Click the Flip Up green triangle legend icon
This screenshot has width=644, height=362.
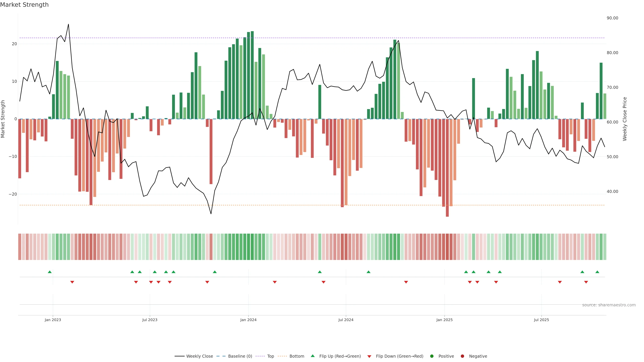(312, 356)
